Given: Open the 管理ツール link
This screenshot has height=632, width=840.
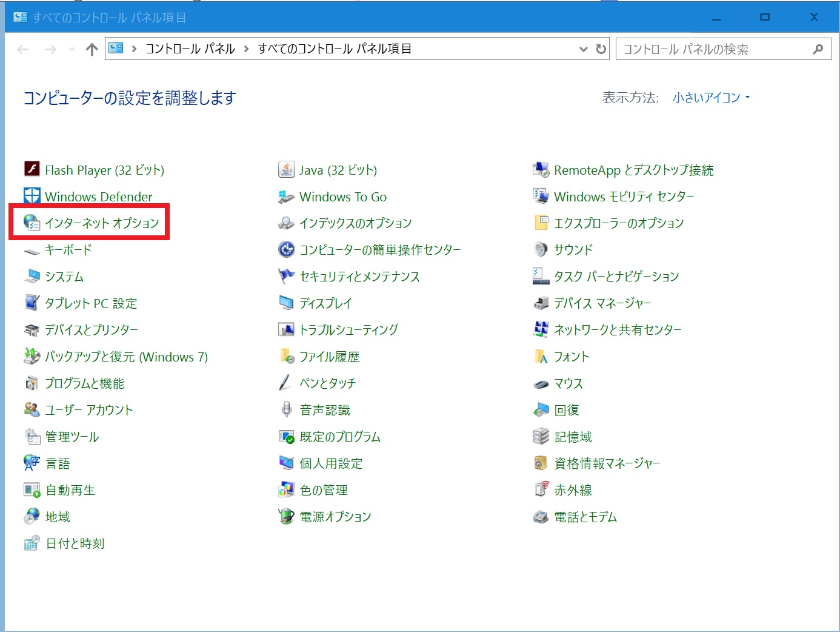Looking at the screenshot, I should pyautogui.click(x=72, y=437).
